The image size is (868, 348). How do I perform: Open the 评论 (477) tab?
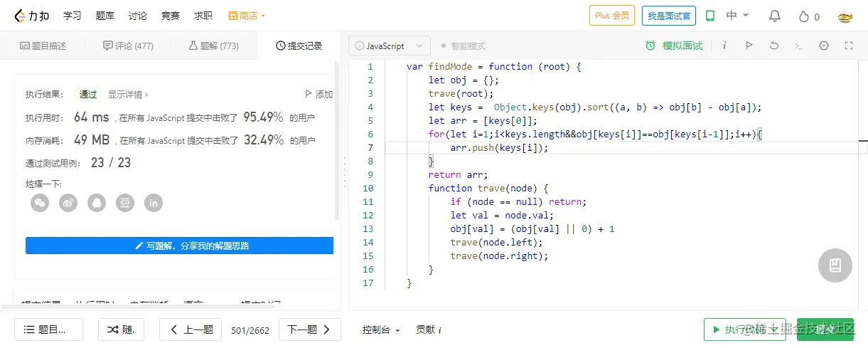click(x=128, y=46)
